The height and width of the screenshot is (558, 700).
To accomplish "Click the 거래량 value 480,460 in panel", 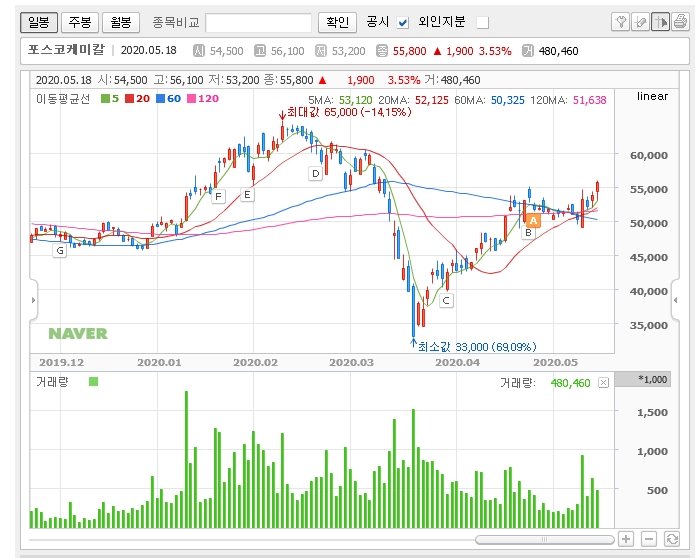I will [571, 383].
